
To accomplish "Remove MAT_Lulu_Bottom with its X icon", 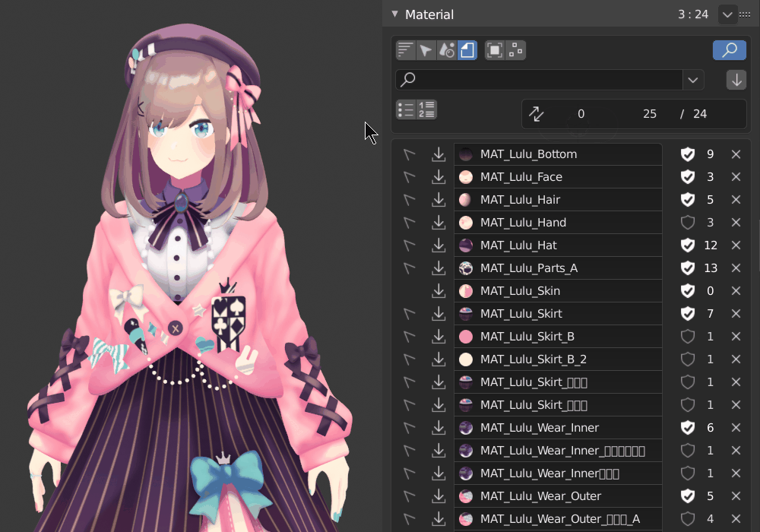I will tap(736, 154).
